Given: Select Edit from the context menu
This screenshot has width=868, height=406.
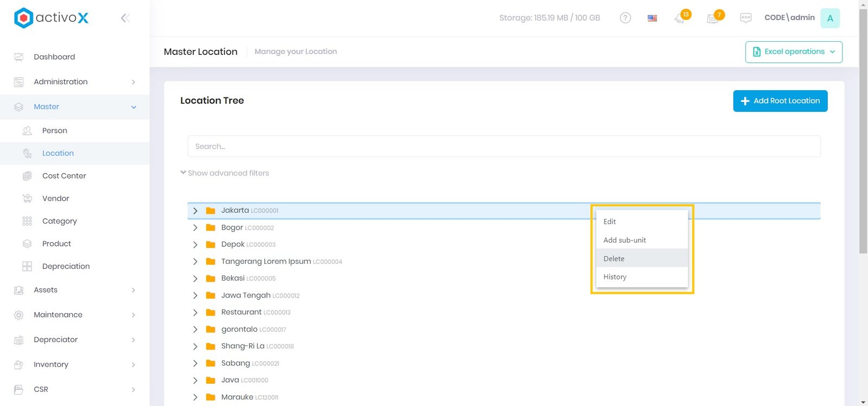Looking at the screenshot, I should [x=610, y=221].
